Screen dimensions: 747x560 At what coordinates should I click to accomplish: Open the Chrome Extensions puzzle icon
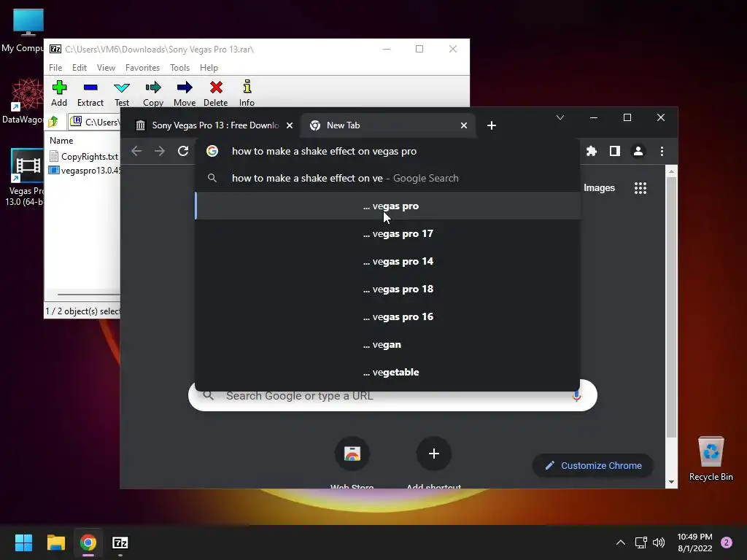click(x=591, y=151)
